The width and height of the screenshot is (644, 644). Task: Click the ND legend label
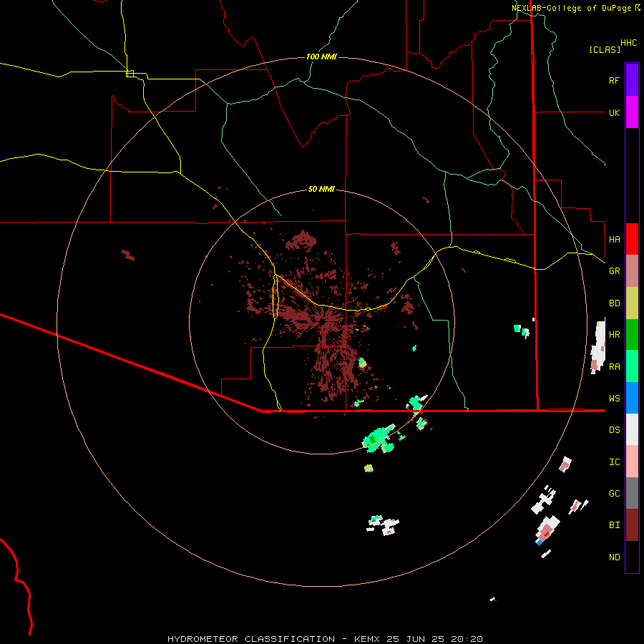coord(615,557)
